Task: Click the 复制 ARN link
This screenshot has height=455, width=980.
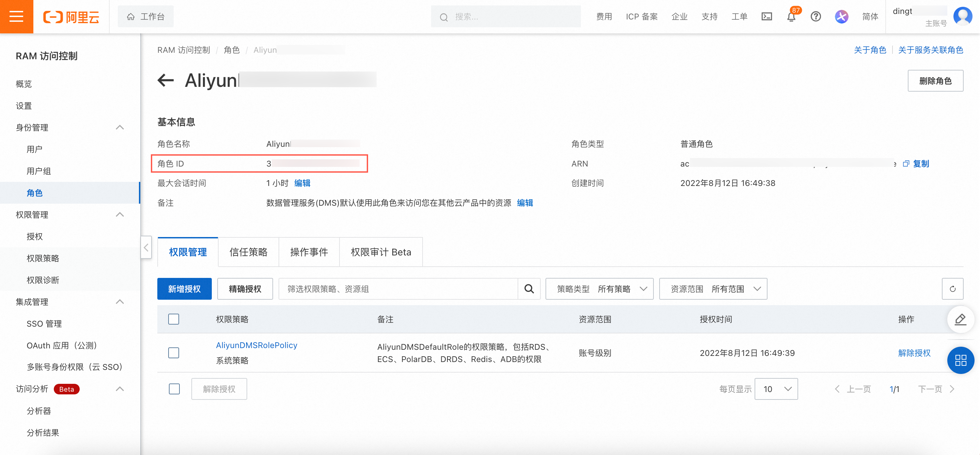Action: pos(921,163)
